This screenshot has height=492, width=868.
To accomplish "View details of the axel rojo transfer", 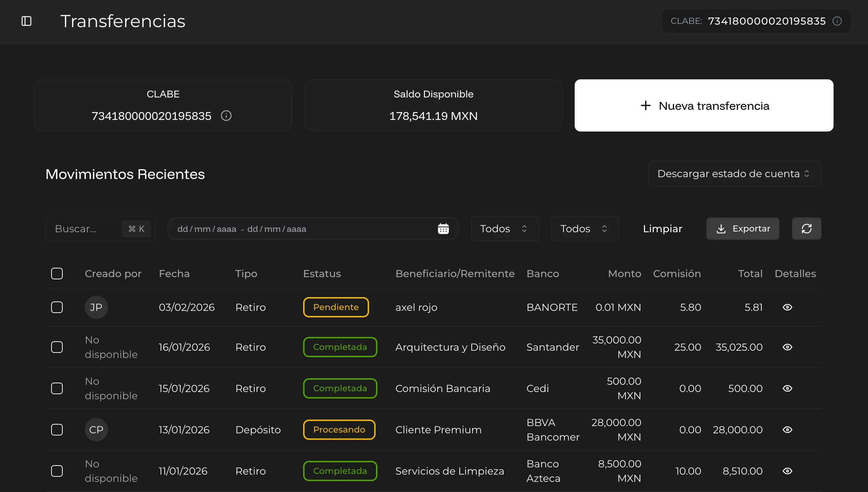I will tap(788, 307).
